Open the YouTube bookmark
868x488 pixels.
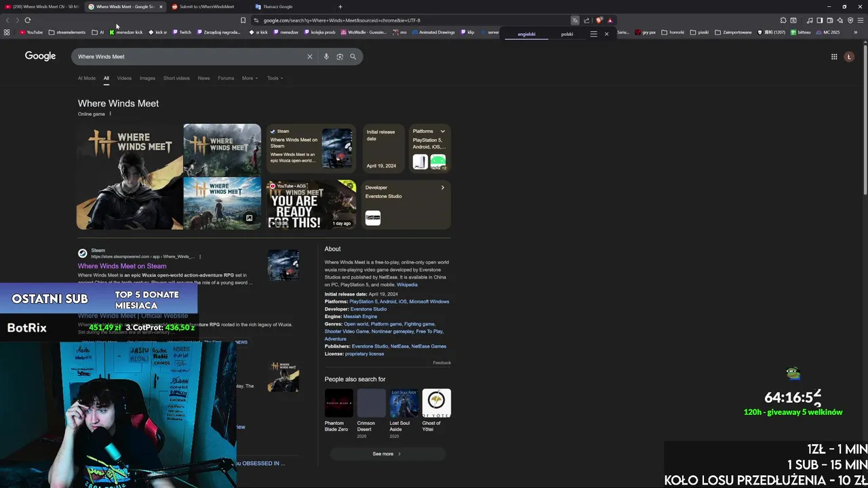[31, 33]
